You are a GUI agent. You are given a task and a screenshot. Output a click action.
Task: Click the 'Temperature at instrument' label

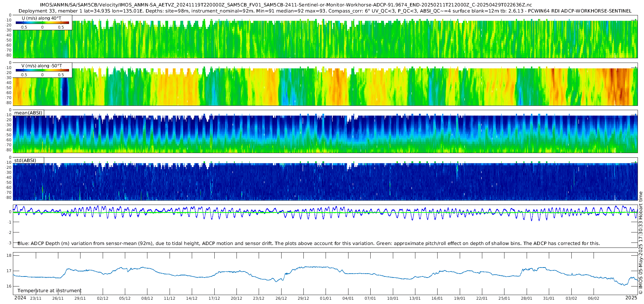click(49, 291)
